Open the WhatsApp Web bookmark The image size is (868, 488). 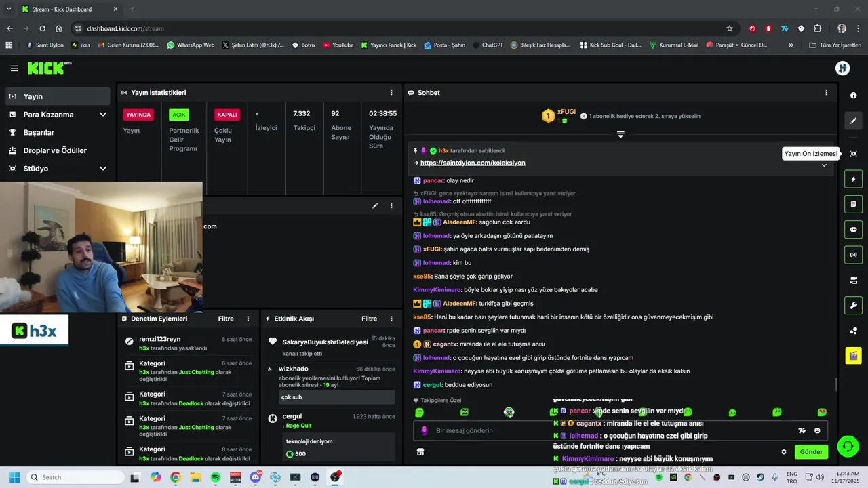[x=191, y=45]
